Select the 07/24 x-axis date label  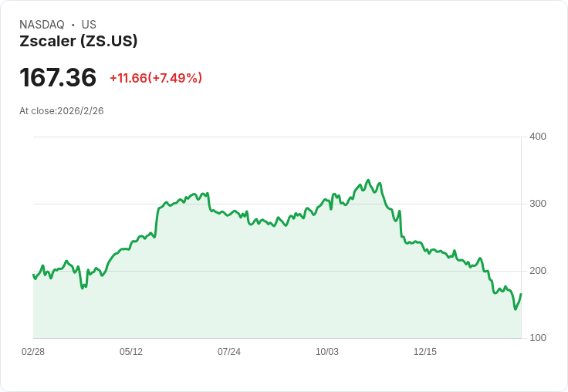pos(229,352)
